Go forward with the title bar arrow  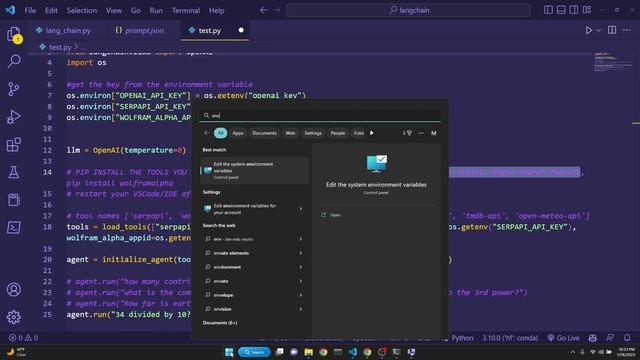(276, 10)
